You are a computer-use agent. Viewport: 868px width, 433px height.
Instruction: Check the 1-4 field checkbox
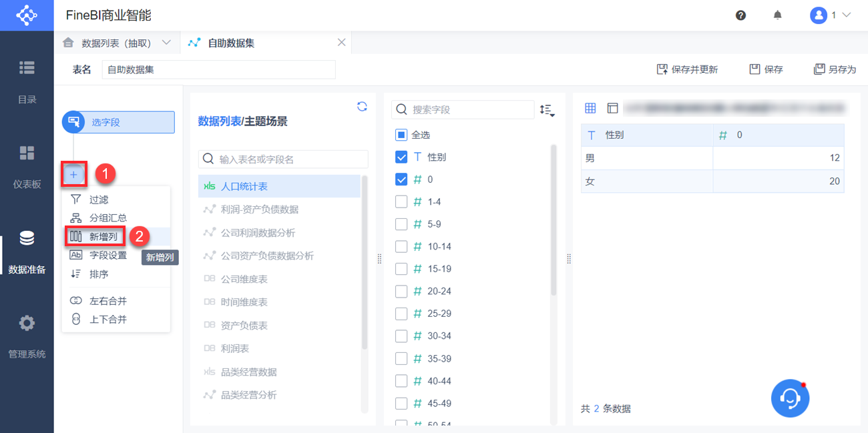tap(401, 202)
